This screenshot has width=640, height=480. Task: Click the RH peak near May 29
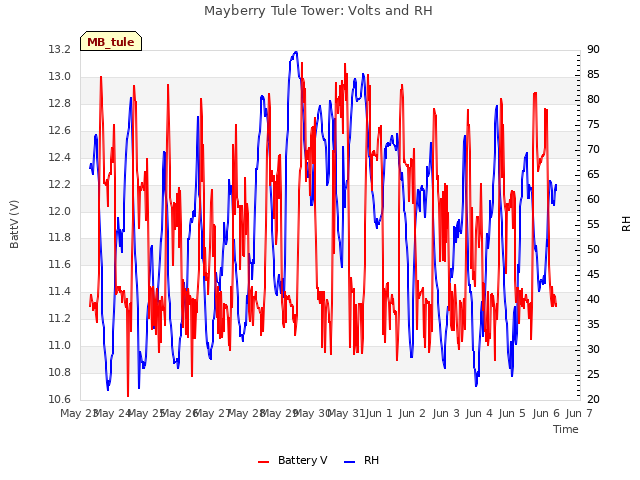pos(296,52)
